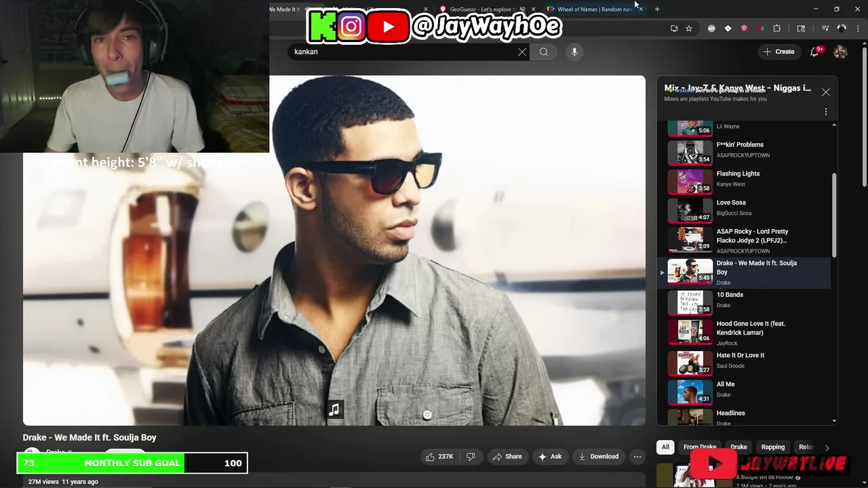This screenshot has width=868, height=488.
Task: Open the Chrome profile avatar
Action: (842, 28)
